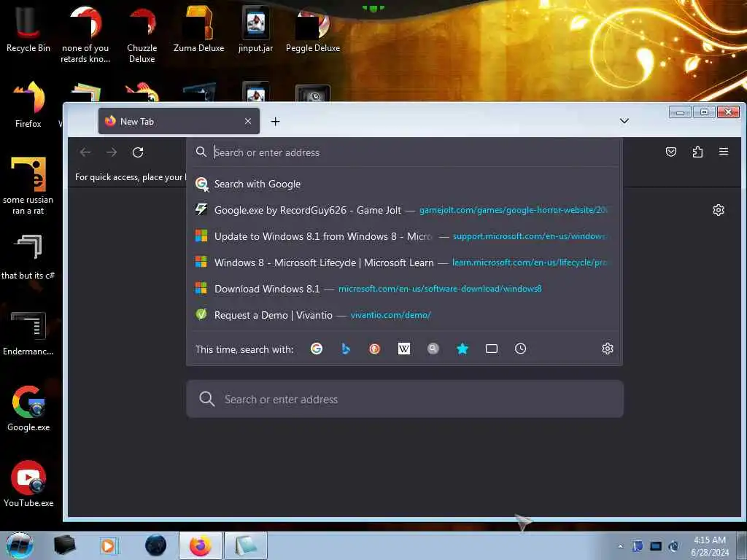Select the Google.exe desktop icon
Viewport: 747px width, 560px height.
click(28, 408)
